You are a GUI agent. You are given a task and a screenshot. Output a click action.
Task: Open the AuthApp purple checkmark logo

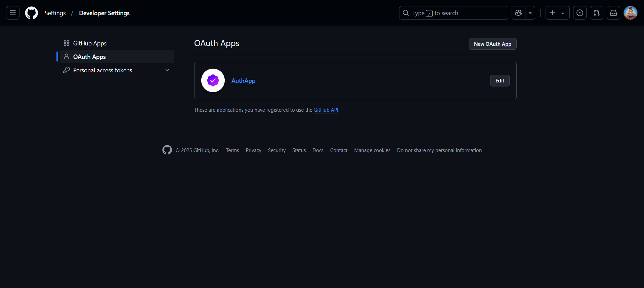[x=213, y=80]
